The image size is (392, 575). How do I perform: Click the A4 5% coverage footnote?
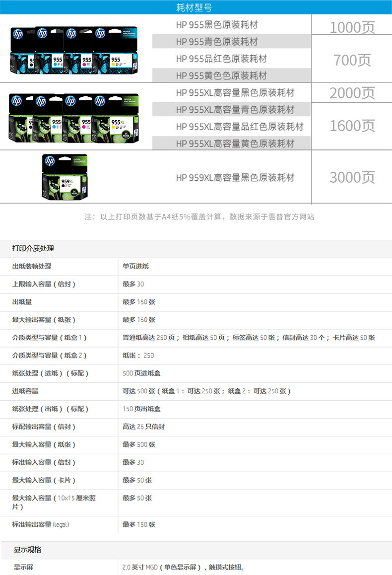click(199, 216)
